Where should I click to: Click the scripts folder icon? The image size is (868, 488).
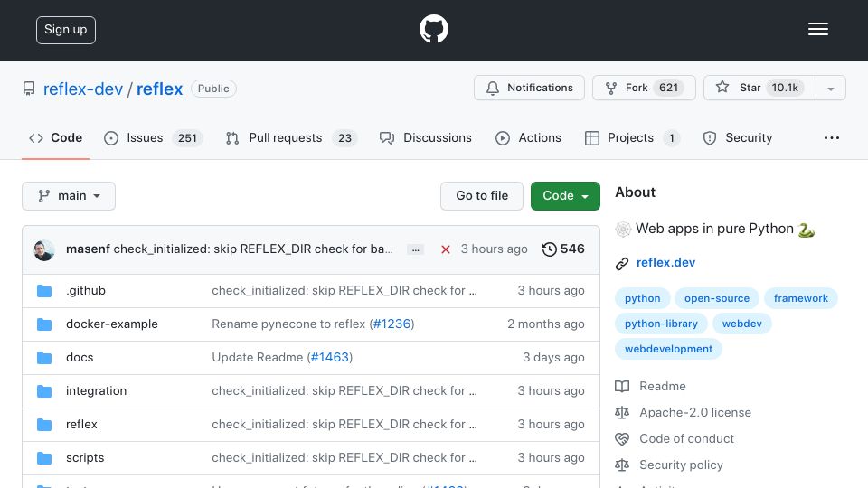click(44, 458)
